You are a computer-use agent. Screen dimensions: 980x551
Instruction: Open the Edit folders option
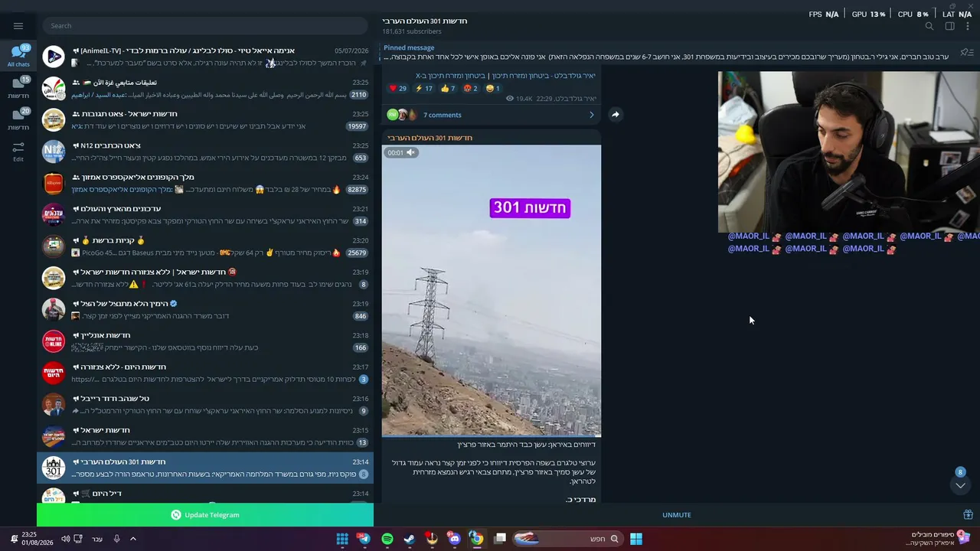pos(18,150)
